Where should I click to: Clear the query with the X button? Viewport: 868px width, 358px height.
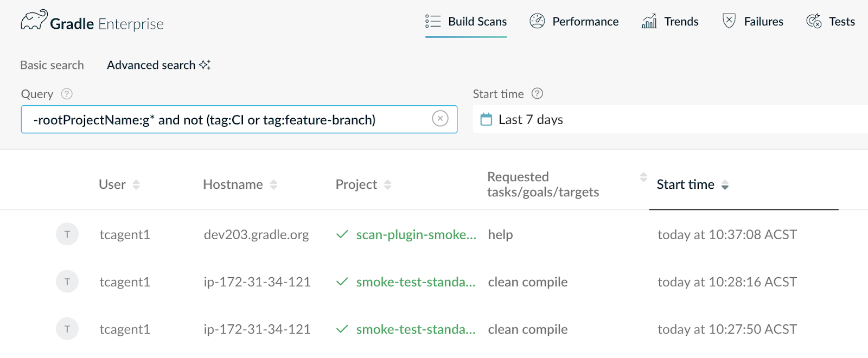coord(440,118)
